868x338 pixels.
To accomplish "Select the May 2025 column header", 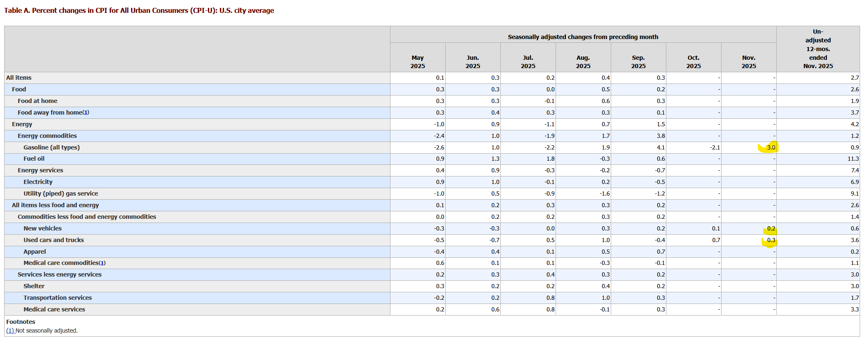I will pyautogui.click(x=417, y=62).
